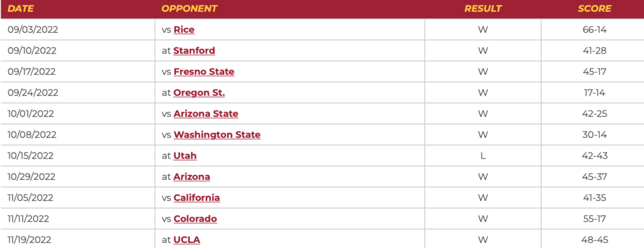
Task: Open the Rice opponent link
Action: tap(184, 30)
